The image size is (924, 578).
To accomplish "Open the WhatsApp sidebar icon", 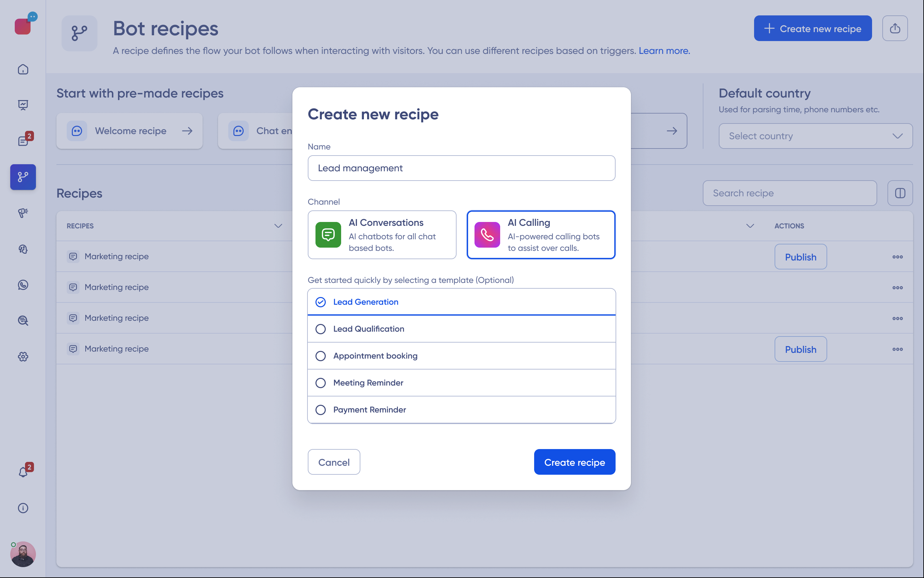I will coord(23,285).
